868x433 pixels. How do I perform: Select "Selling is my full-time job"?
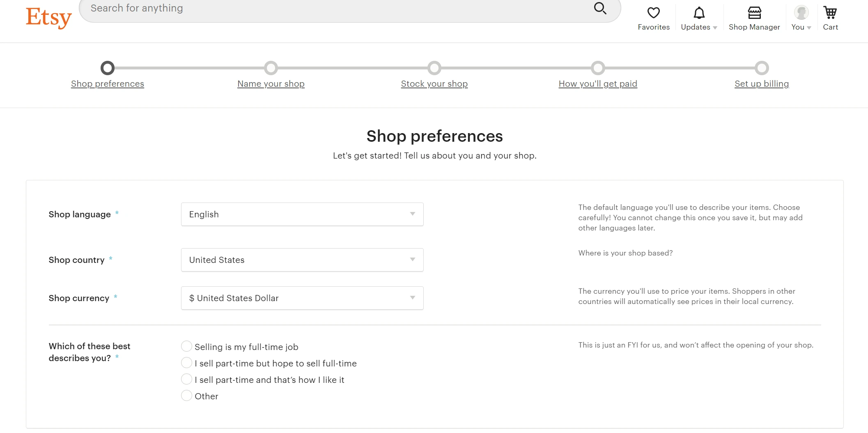[x=186, y=346]
